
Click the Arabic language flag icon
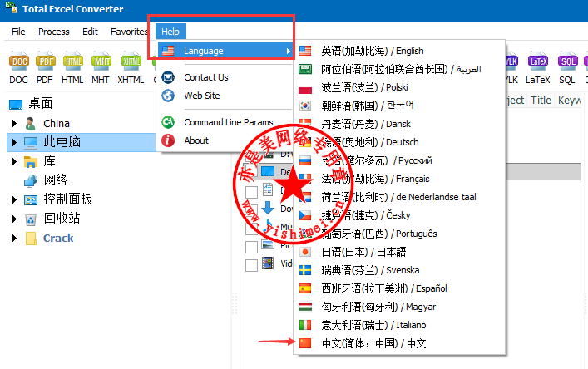coord(305,69)
